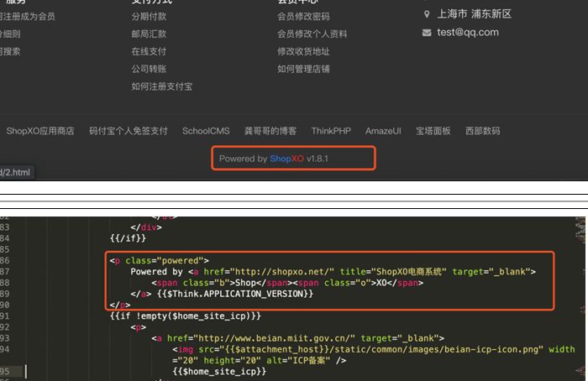Click the test@qq.com email address
The width and height of the screenshot is (588, 381).
[468, 33]
